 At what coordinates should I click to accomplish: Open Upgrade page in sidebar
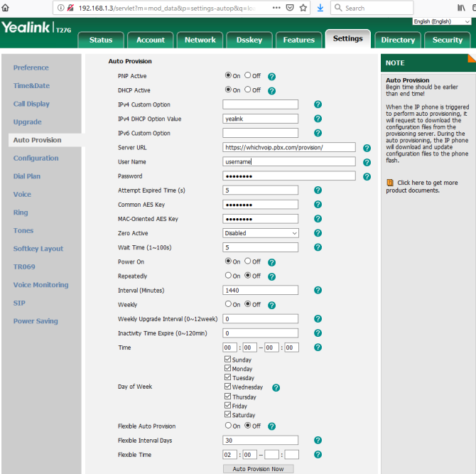click(27, 122)
